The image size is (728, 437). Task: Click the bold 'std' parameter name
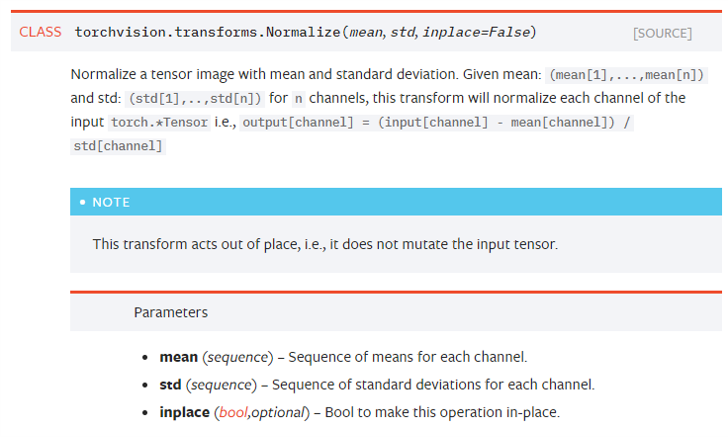coord(170,385)
